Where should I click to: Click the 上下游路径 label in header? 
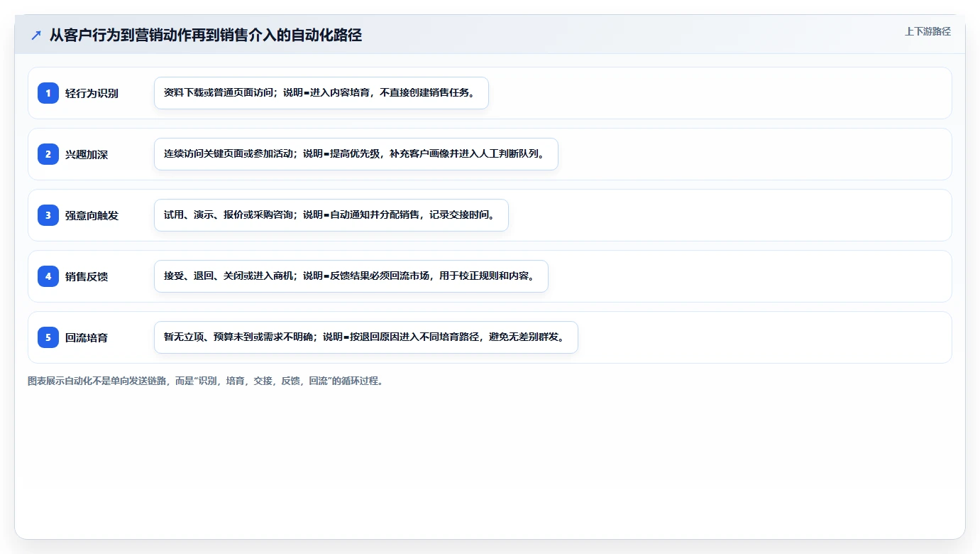coord(927,32)
